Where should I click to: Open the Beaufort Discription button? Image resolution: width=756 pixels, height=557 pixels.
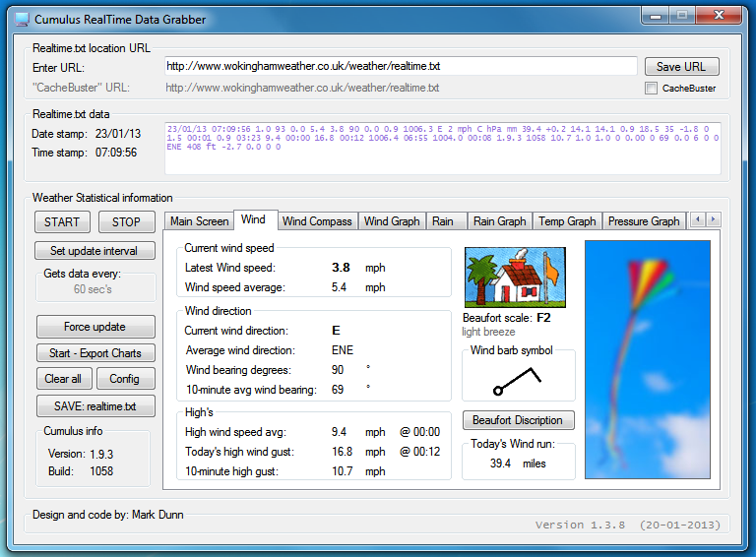[x=518, y=420]
